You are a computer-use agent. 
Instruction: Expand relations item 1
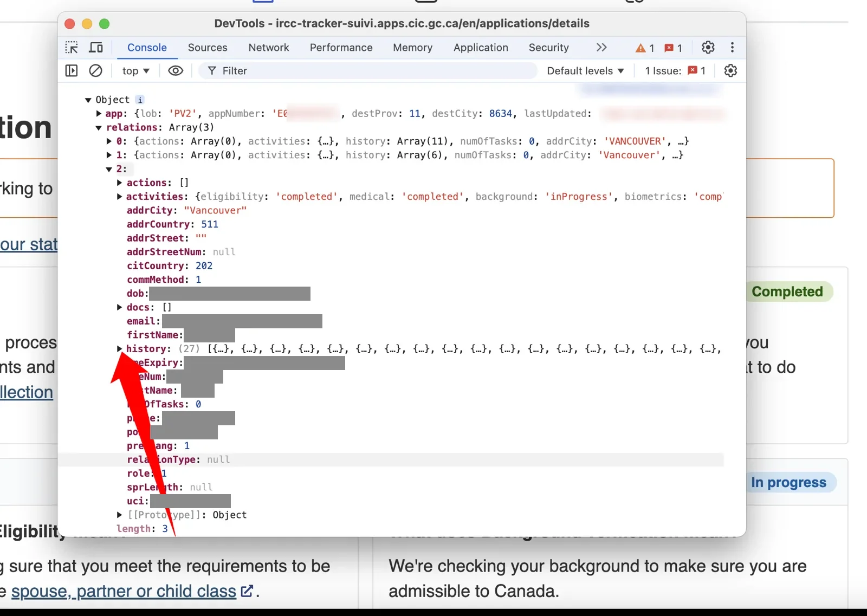point(109,155)
